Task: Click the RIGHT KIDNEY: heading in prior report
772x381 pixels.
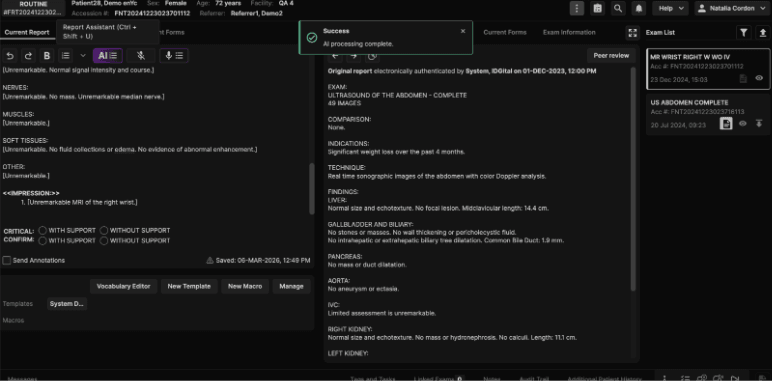Action: point(350,329)
